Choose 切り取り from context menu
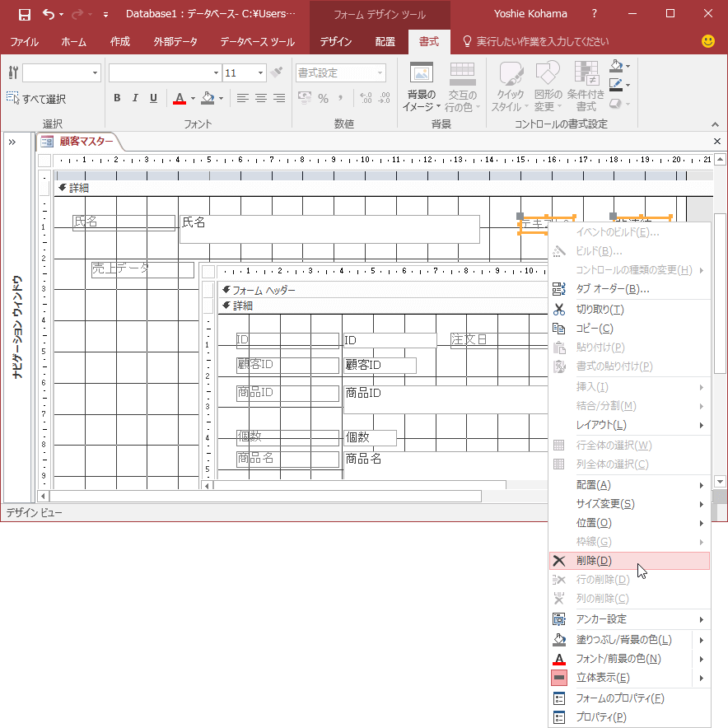The width and height of the screenshot is (728, 728). [x=629, y=309]
